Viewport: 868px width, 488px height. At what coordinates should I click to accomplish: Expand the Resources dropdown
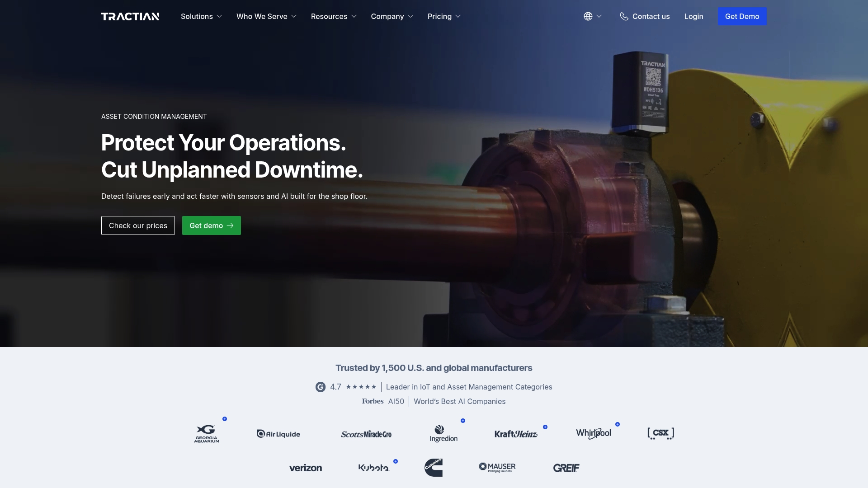pos(334,16)
